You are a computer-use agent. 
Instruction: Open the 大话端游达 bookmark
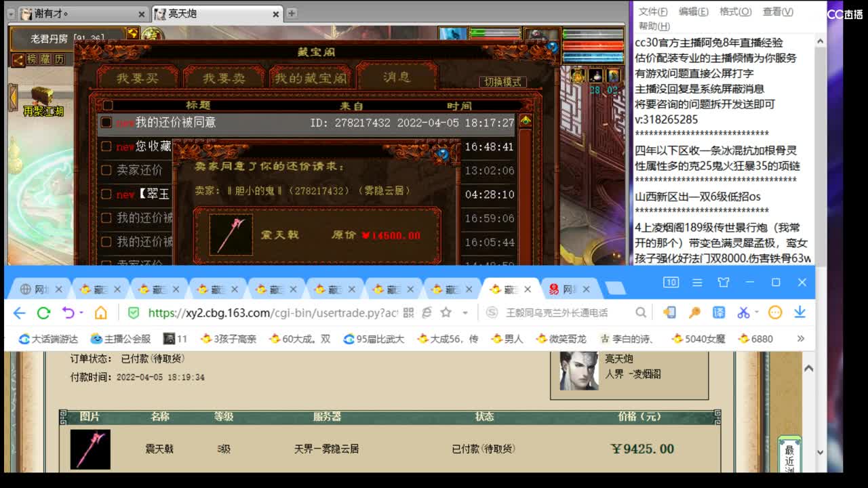(47, 338)
